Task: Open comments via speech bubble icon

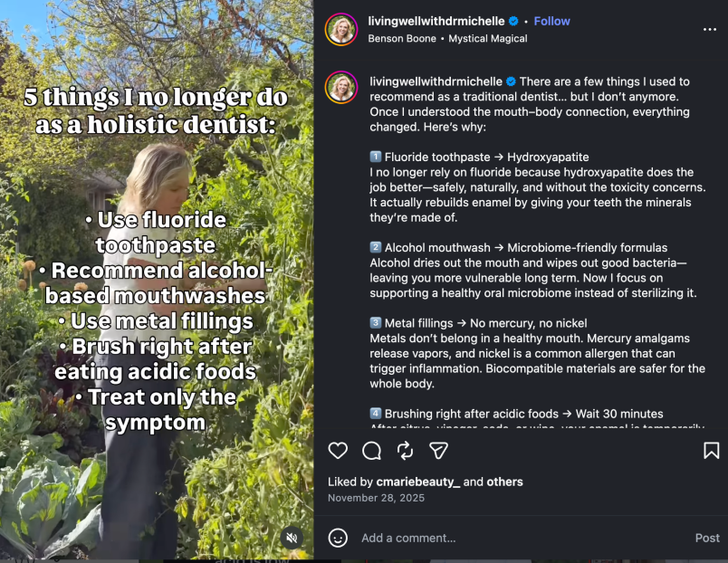Action: [x=371, y=451]
